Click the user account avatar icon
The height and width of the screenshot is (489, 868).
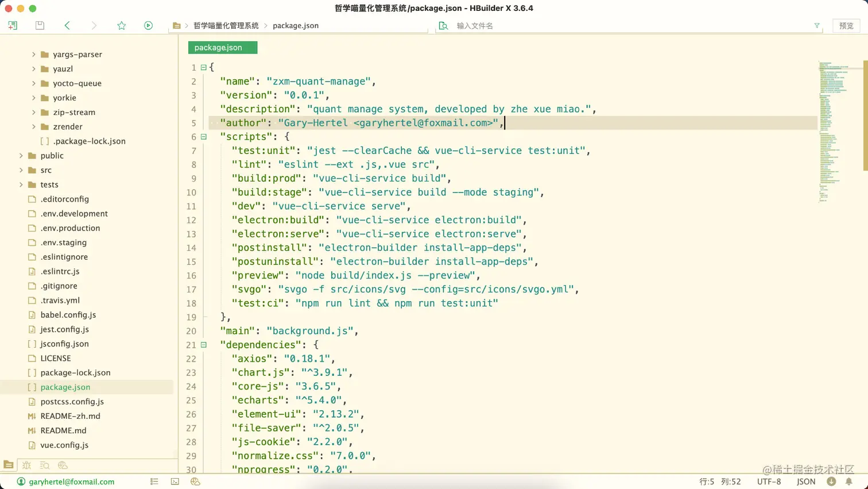pyautogui.click(x=21, y=482)
